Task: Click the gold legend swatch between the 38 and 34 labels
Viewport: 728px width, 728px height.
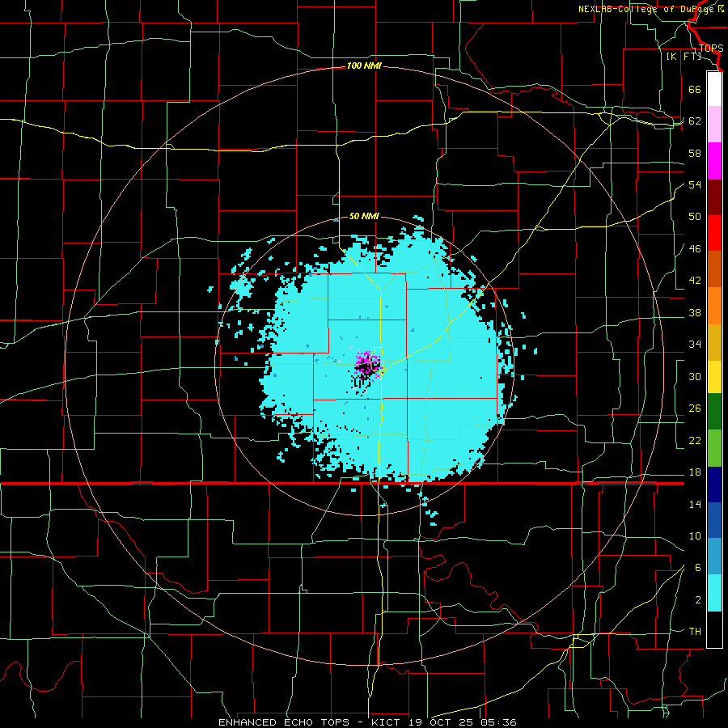Action: 714,342
